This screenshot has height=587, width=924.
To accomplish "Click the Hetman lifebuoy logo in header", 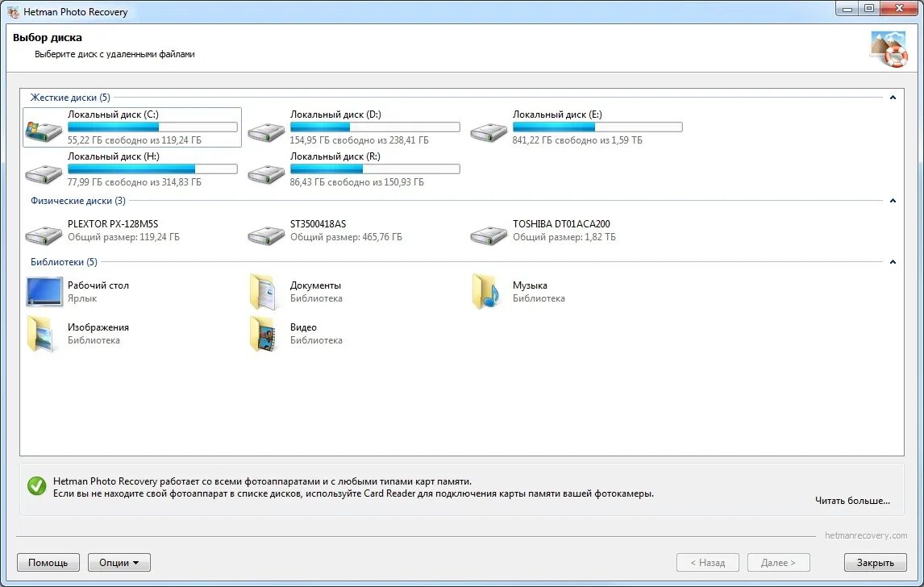I will click(x=888, y=49).
